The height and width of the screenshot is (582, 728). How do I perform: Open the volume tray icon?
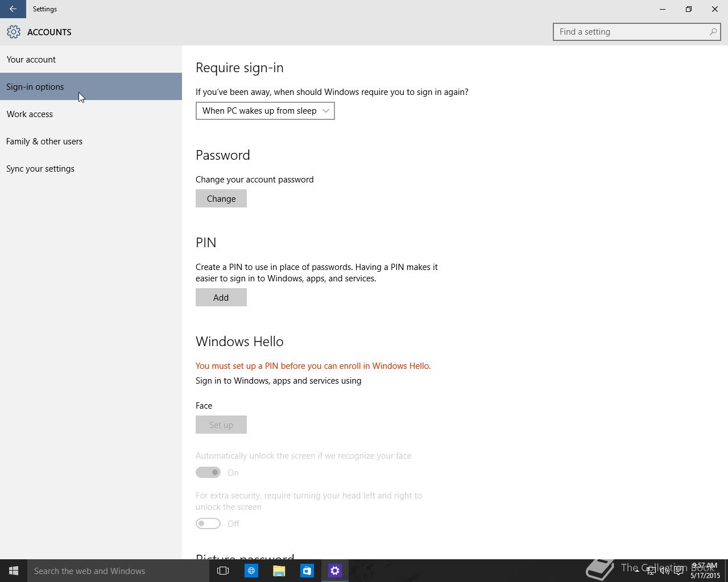pyautogui.click(x=665, y=571)
